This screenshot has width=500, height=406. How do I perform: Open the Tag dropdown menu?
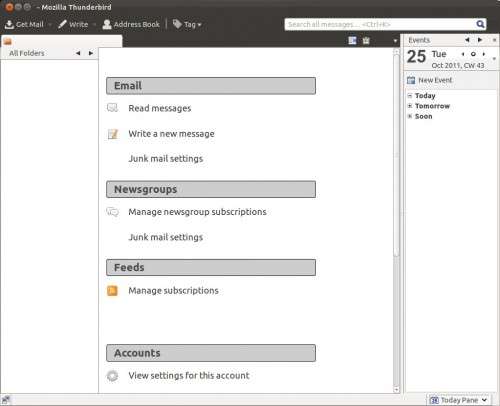[187, 24]
